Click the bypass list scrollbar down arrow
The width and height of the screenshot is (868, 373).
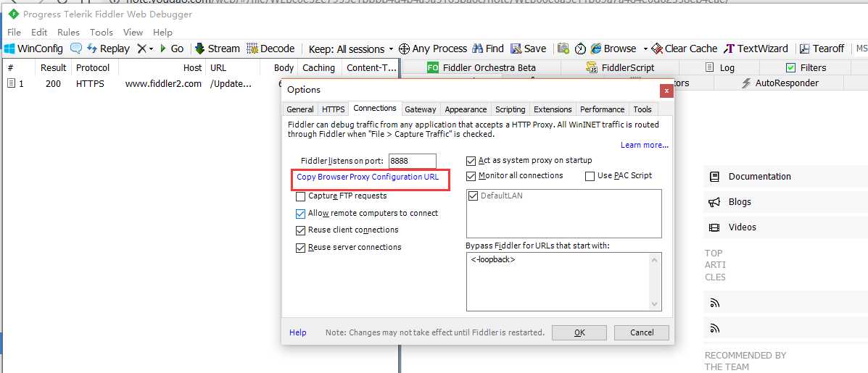(x=656, y=304)
